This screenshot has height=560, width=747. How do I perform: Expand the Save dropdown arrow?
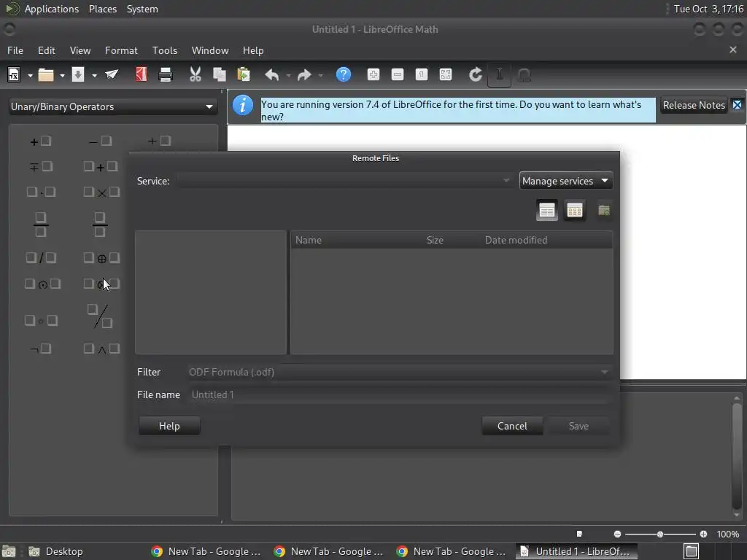click(x=94, y=75)
